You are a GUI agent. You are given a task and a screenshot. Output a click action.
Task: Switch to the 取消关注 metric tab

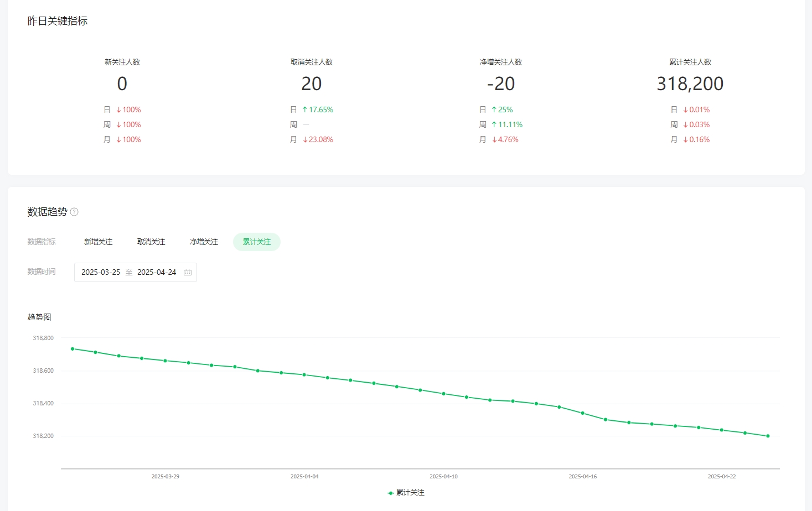tap(151, 242)
